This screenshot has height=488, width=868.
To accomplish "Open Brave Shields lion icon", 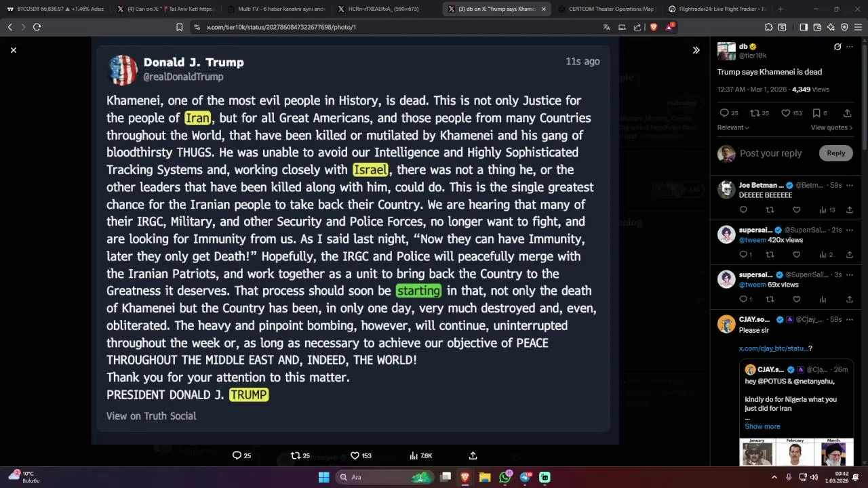I will tap(653, 27).
